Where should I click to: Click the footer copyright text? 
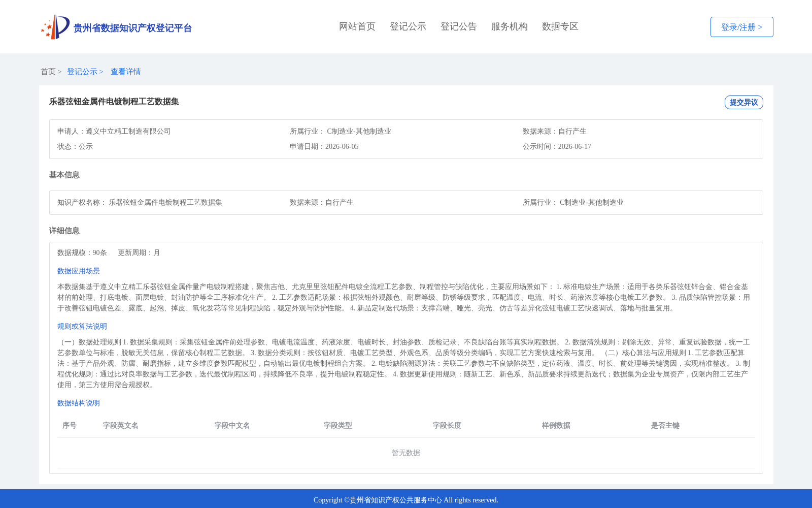click(406, 500)
